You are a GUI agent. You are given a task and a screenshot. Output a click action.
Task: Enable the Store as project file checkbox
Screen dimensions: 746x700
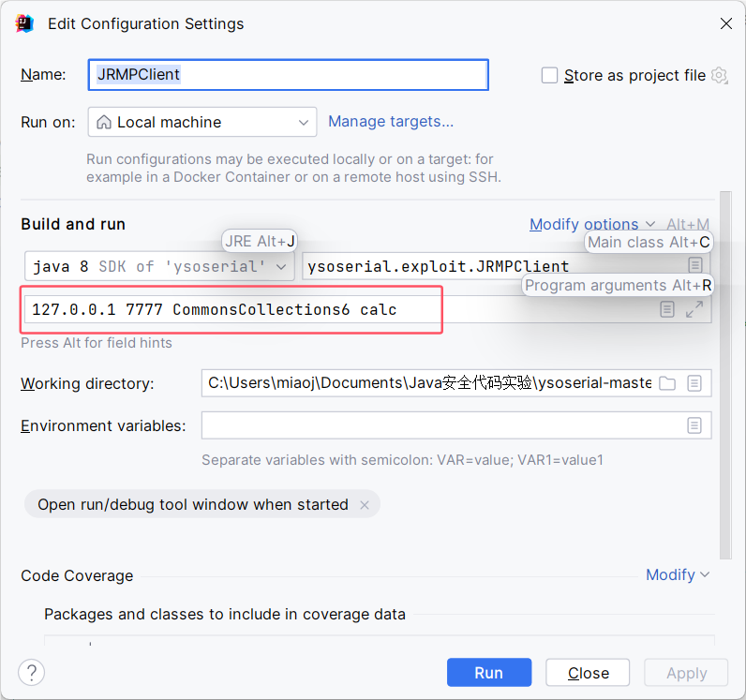(550, 76)
